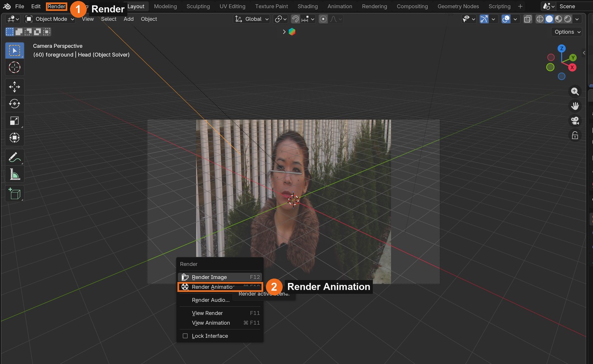Screen dimensions: 593x364
Task: Enable the Lock Interface checkbox
Action: [x=185, y=336]
